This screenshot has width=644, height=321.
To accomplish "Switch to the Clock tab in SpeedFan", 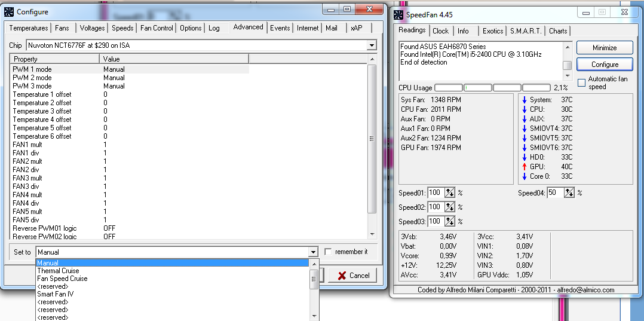I will tap(440, 31).
